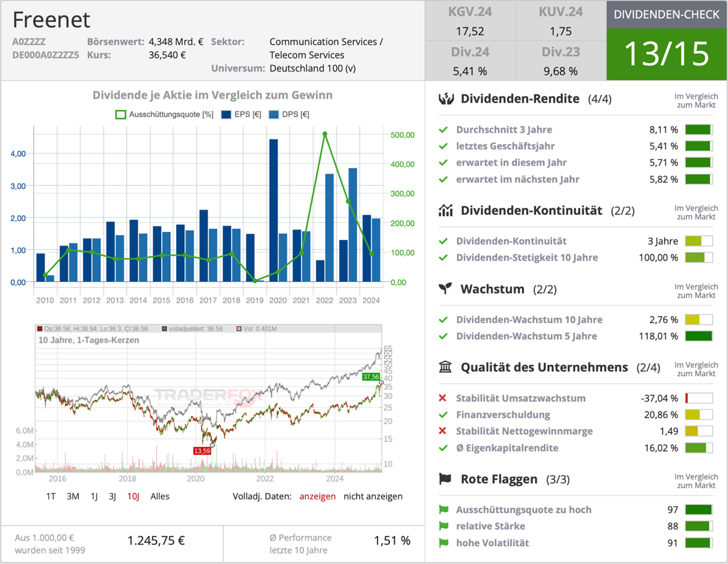The image size is (728, 564).
Task: Click the -37,04 % Umsatzwachstum value
Action: tap(659, 398)
